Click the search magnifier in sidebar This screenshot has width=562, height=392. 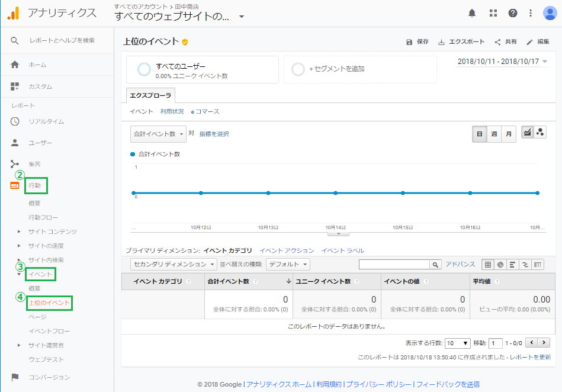click(x=15, y=40)
